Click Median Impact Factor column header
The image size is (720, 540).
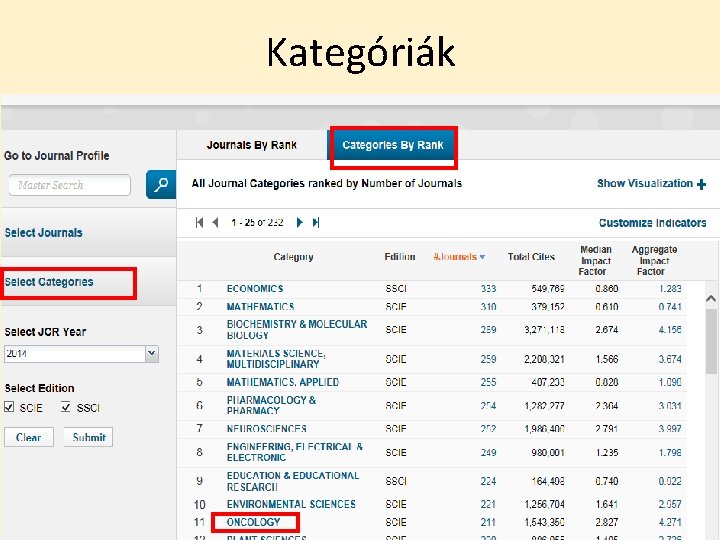click(x=595, y=260)
